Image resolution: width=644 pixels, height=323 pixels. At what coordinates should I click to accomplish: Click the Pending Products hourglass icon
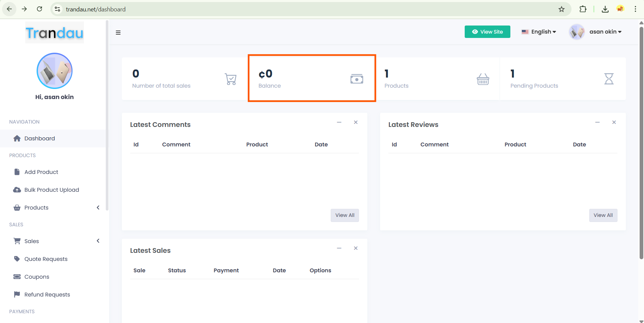[x=609, y=79]
